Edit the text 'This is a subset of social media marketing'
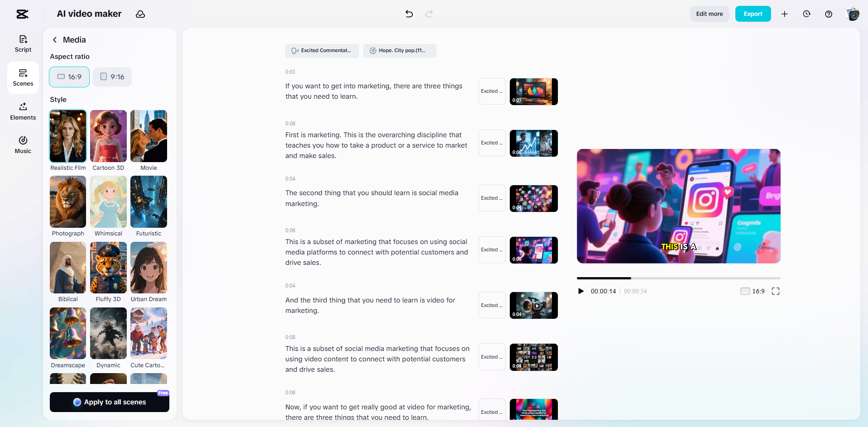The width and height of the screenshot is (868, 427). point(378,359)
